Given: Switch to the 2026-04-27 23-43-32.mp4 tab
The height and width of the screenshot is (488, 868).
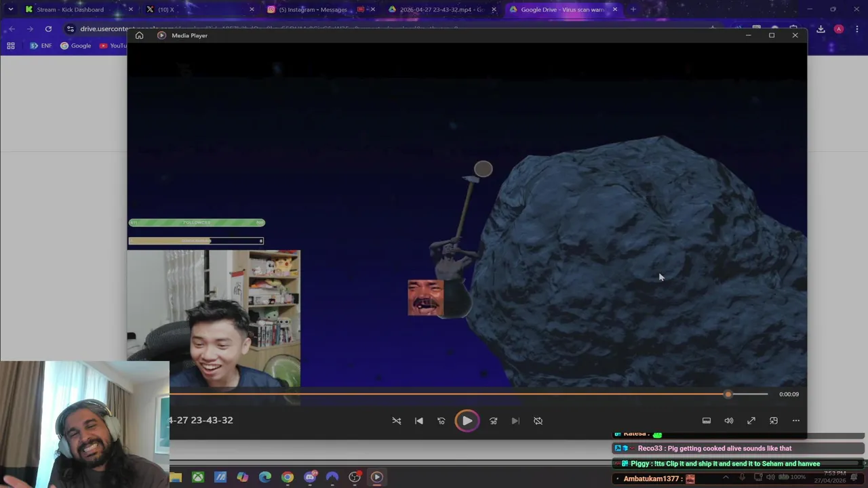Looking at the screenshot, I should (441, 9).
